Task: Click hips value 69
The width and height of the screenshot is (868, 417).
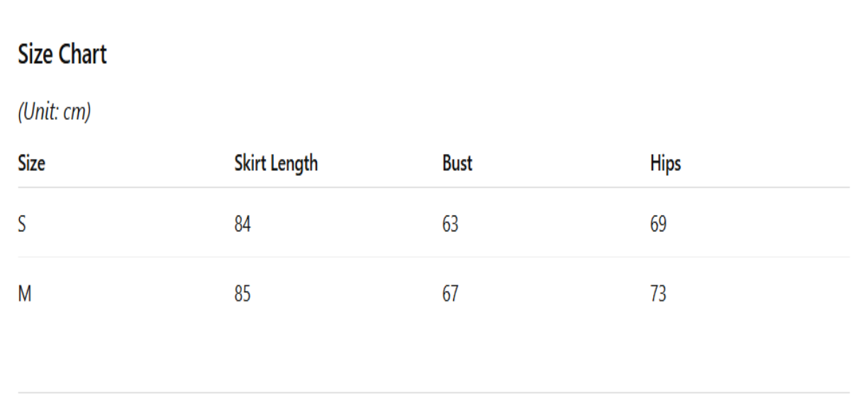Action: pos(658,225)
